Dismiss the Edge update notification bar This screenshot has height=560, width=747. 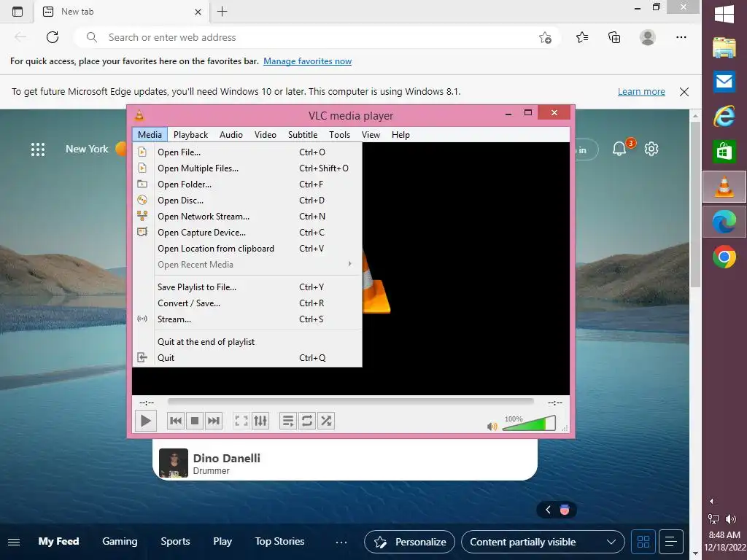click(x=684, y=92)
